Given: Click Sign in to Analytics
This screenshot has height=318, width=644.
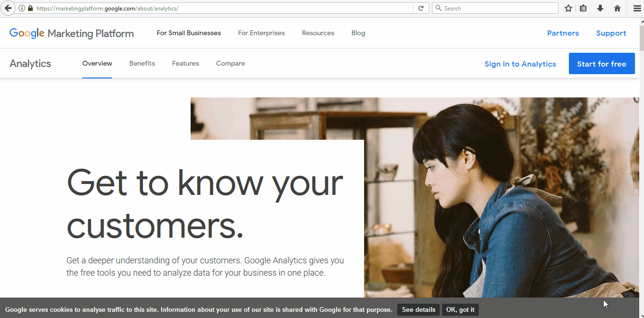Looking at the screenshot, I should [x=520, y=64].
